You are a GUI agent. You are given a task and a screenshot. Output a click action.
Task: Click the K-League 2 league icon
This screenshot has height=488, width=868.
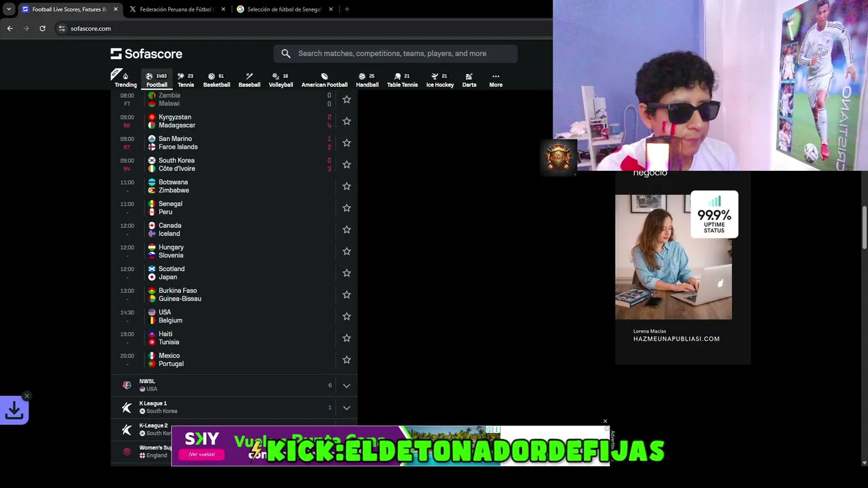pyautogui.click(x=127, y=430)
